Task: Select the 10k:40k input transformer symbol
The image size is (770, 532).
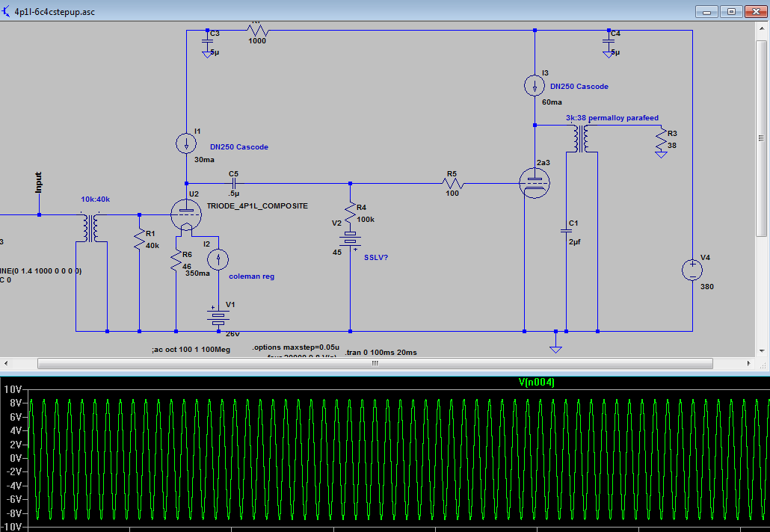Action: [91, 227]
